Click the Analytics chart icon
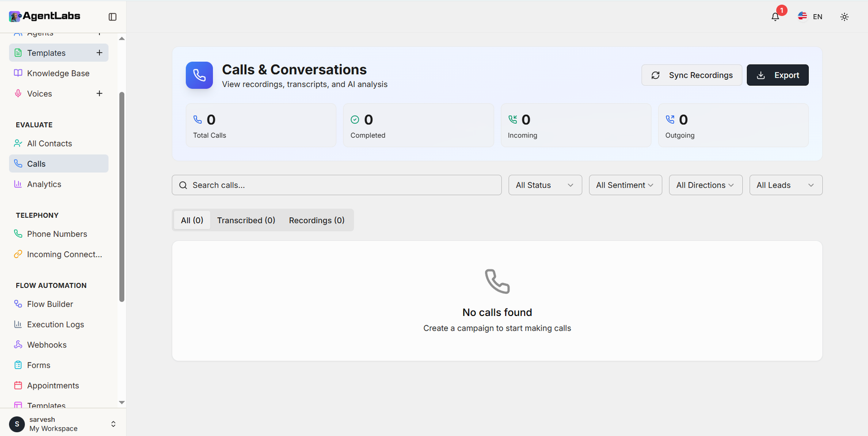Viewport: 868px width, 436px height. (x=18, y=184)
